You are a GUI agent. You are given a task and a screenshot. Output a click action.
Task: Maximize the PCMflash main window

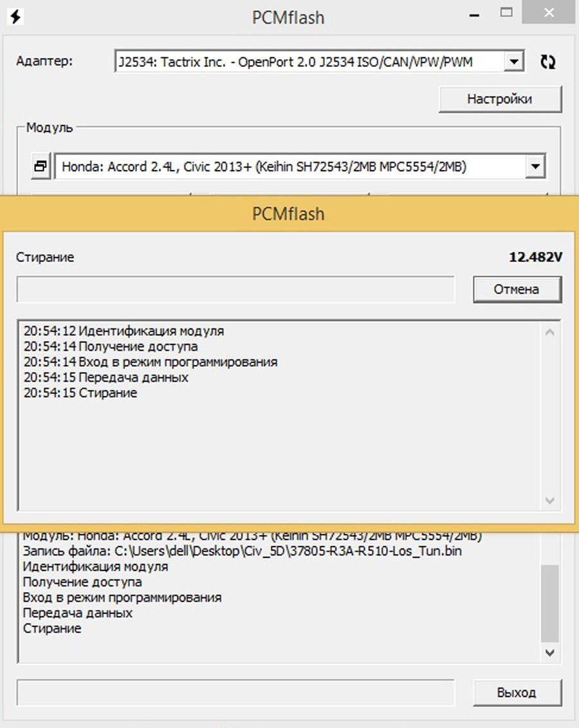tap(507, 13)
